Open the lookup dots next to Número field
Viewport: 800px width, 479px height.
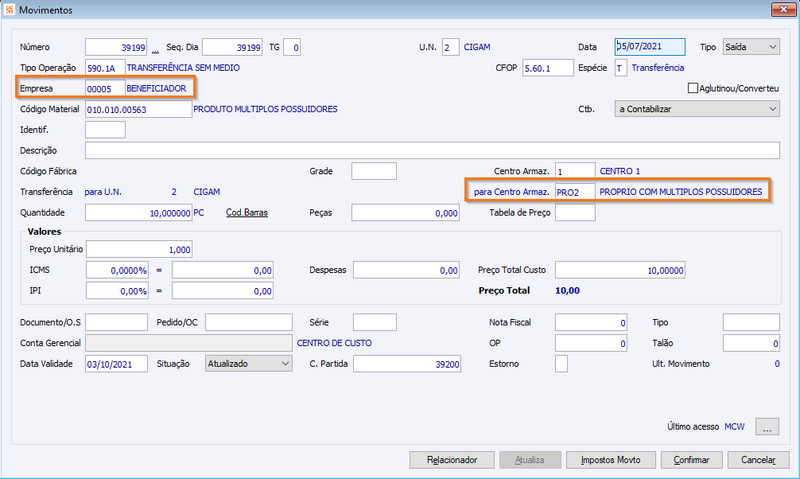(x=155, y=51)
